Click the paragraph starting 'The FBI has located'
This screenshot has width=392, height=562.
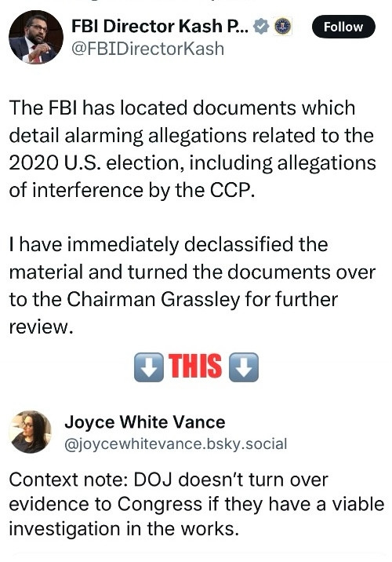192,149
